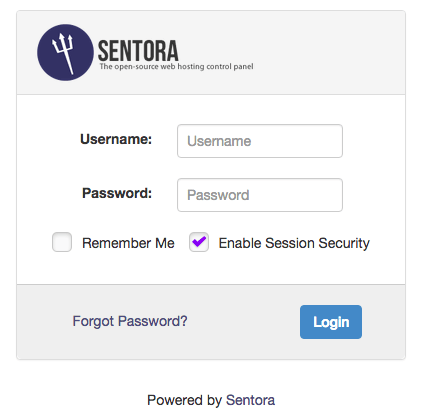Click the white form body area
The image size is (423, 419).
tap(373, 187)
